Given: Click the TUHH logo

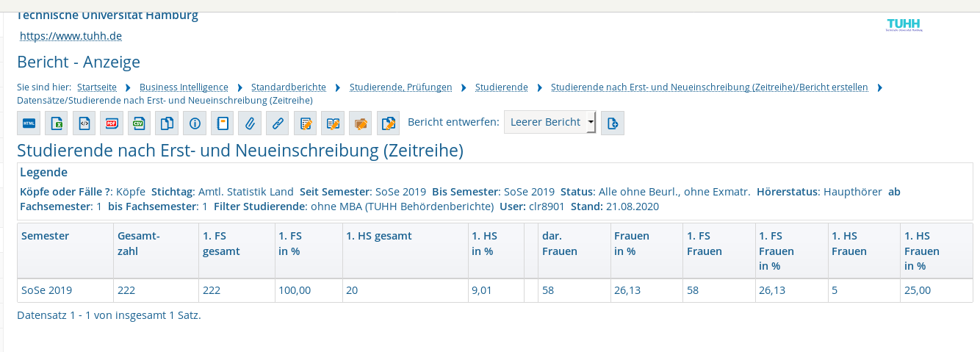Looking at the screenshot, I should point(904,25).
